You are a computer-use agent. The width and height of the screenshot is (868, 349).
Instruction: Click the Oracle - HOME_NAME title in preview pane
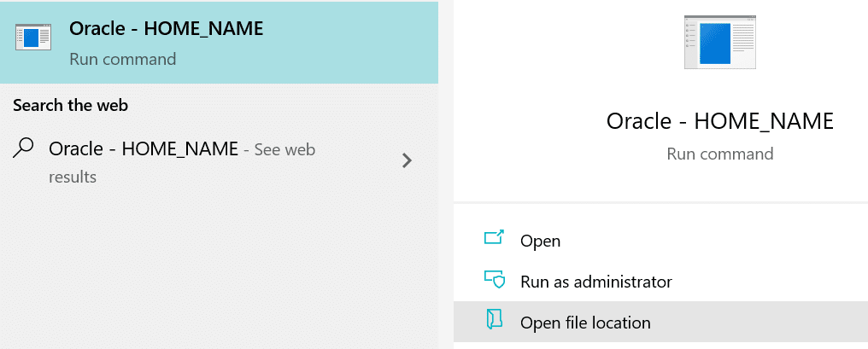pyautogui.click(x=719, y=121)
